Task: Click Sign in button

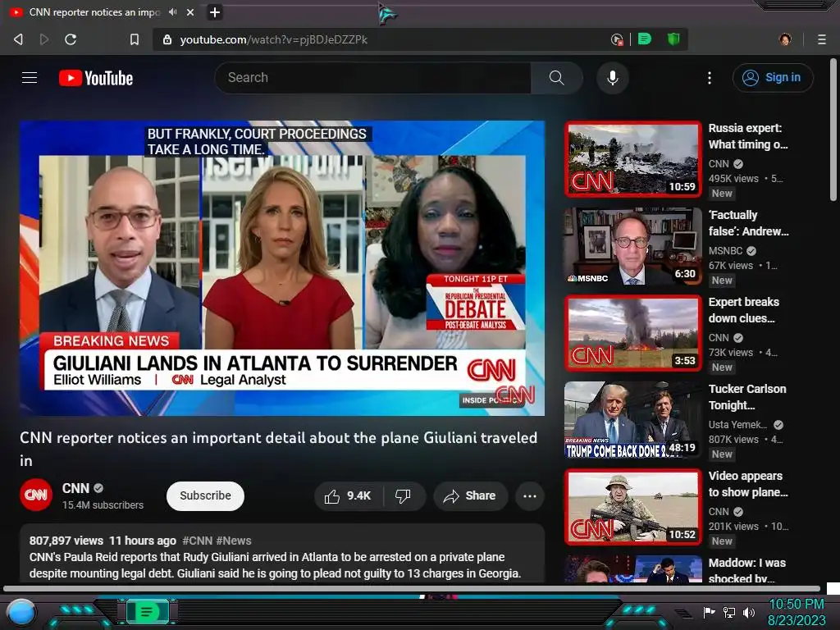Action: pyautogui.click(x=773, y=78)
